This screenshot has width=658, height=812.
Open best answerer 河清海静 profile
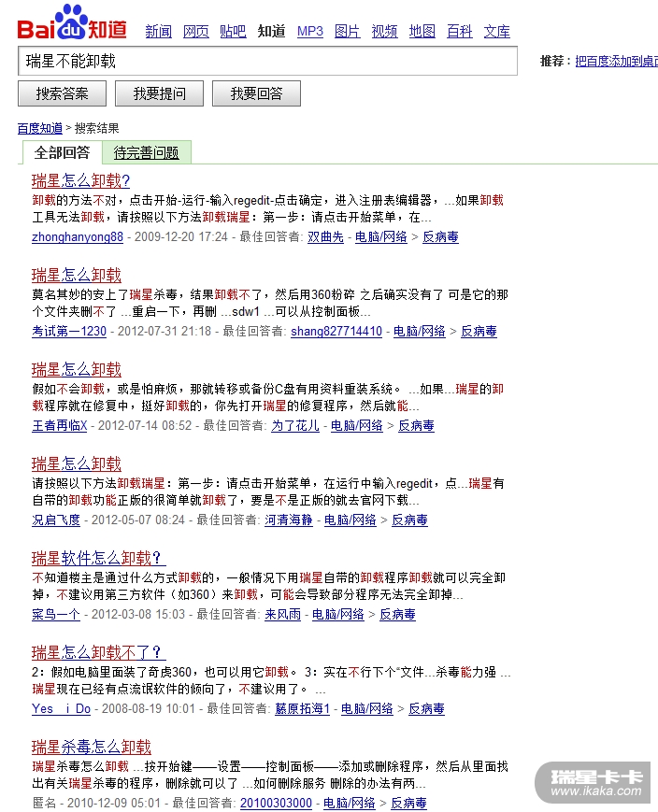click(x=289, y=520)
